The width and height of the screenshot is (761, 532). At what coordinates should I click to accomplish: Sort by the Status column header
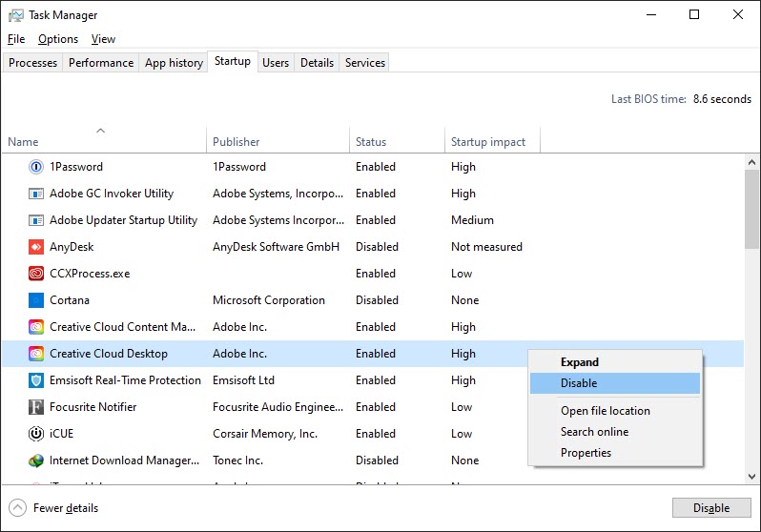(397, 140)
